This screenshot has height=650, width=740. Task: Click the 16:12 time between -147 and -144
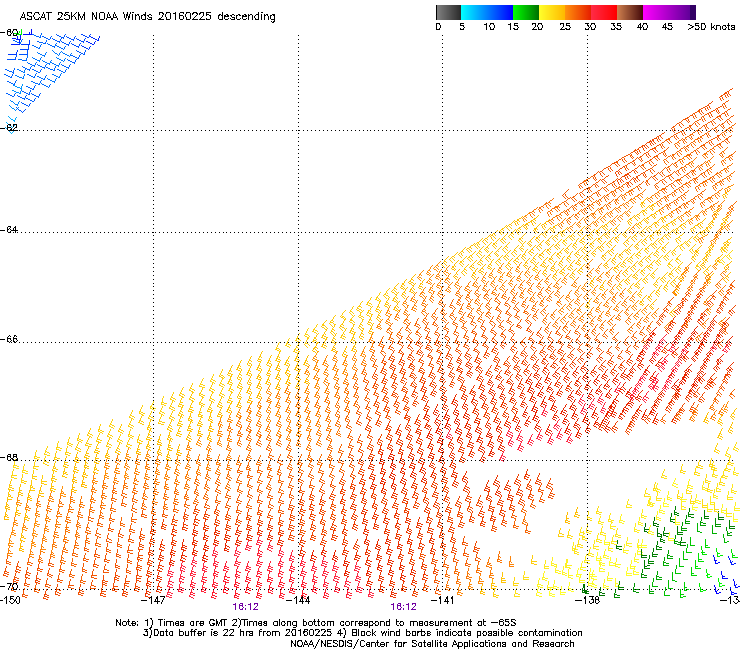pyautogui.click(x=245, y=607)
